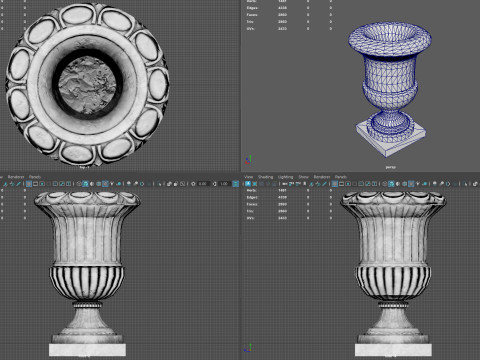Toggle View Transform button in front view toolbar
Viewport: 480px width, 360px height.
click(x=235, y=184)
